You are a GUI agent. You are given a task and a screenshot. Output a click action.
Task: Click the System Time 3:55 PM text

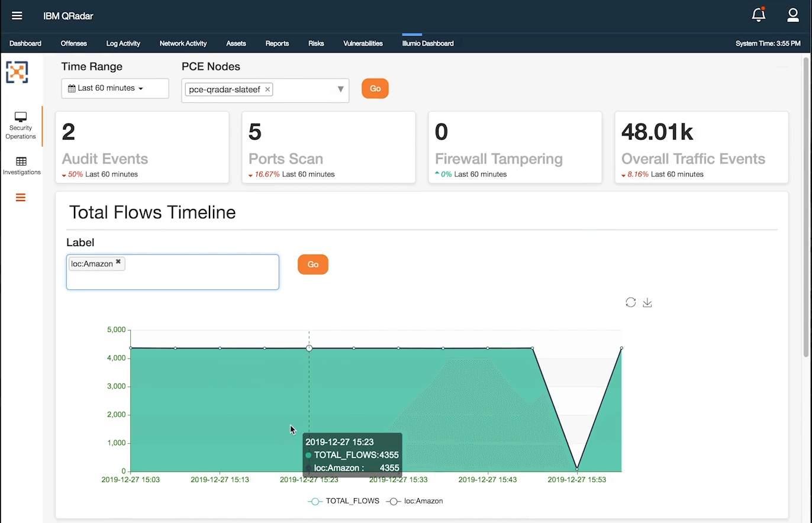[x=768, y=43]
